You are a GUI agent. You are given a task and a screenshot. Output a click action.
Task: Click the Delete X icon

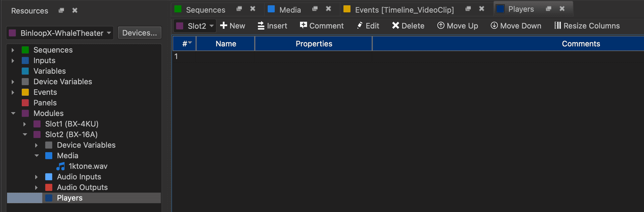[395, 25]
